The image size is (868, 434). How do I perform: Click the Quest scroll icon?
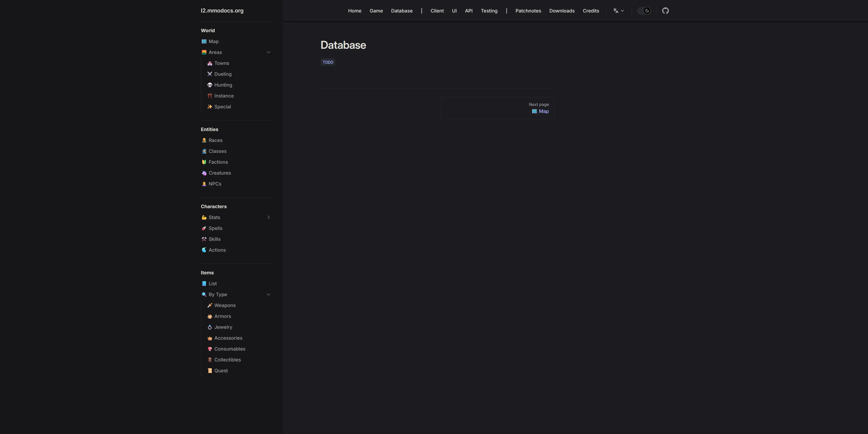tap(210, 371)
